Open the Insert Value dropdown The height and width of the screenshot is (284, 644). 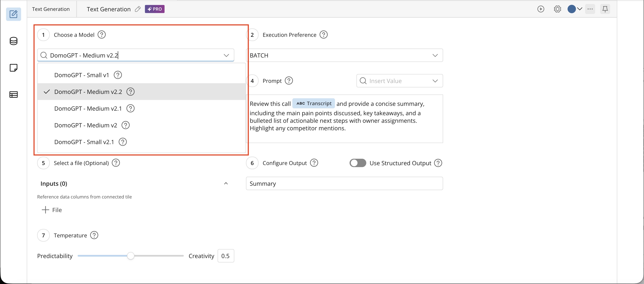click(x=399, y=81)
